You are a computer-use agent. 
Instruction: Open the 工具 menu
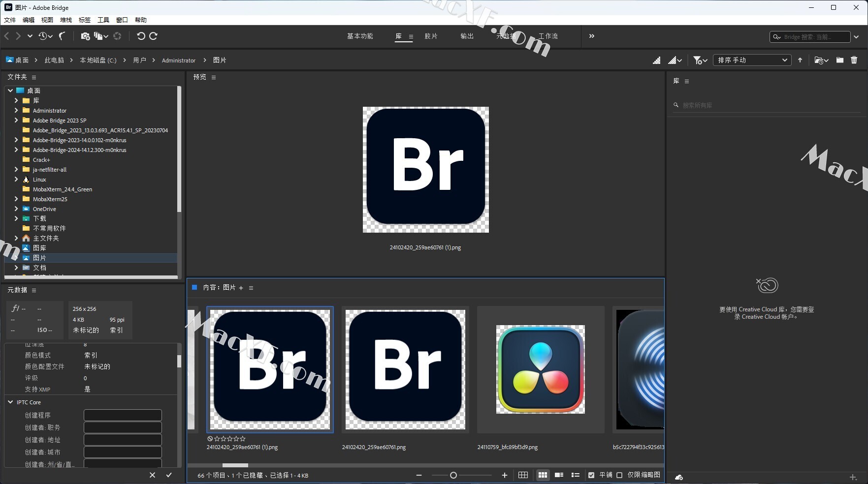pyautogui.click(x=103, y=20)
